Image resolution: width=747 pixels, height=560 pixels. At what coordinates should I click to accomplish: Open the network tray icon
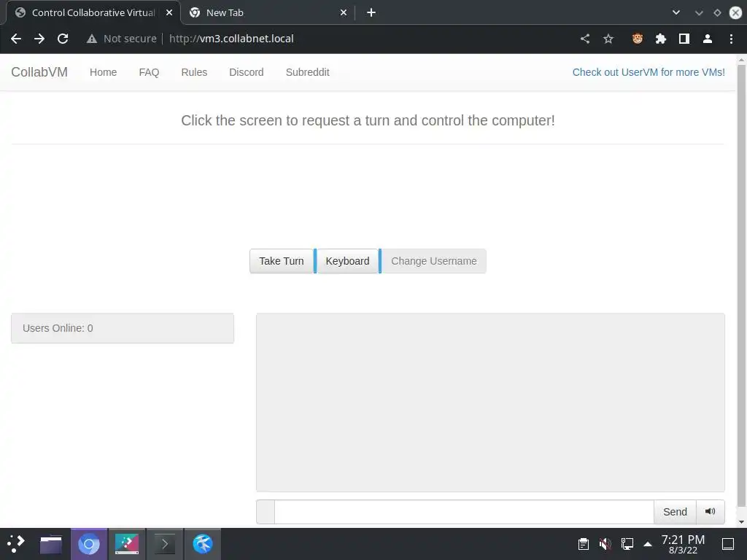coord(627,544)
